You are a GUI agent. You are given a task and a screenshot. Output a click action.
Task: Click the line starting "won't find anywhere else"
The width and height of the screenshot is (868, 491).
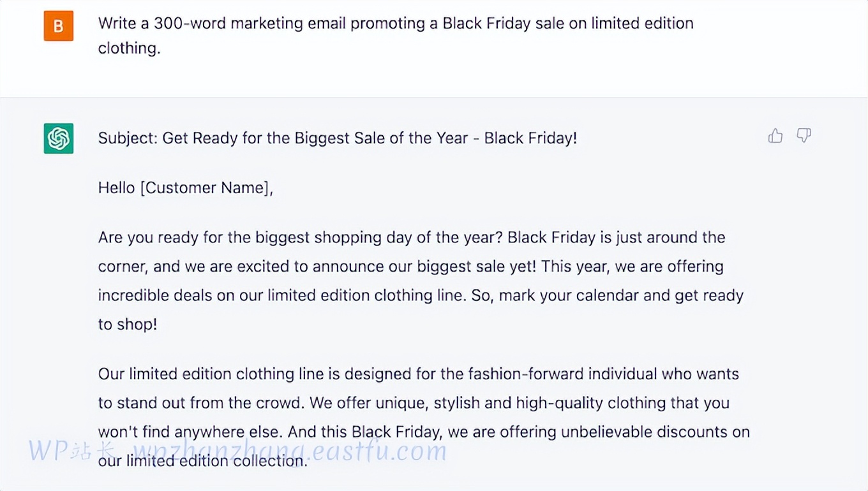(x=423, y=432)
